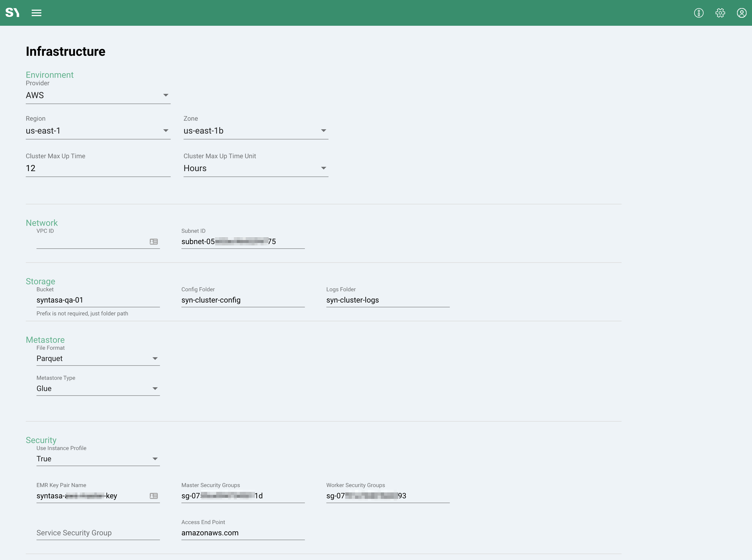The height and width of the screenshot is (560, 752).
Task: Open the hamburger navigation menu
Action: pyautogui.click(x=36, y=13)
